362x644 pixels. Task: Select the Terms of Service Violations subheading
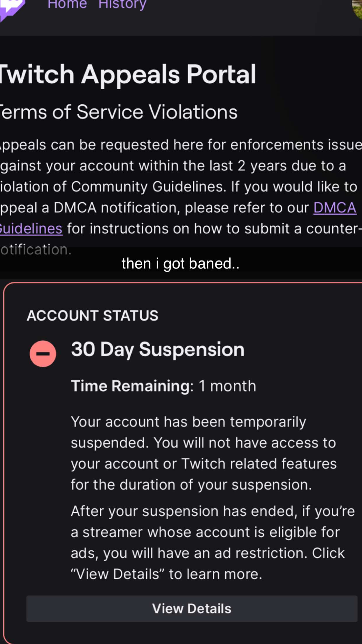(x=119, y=112)
